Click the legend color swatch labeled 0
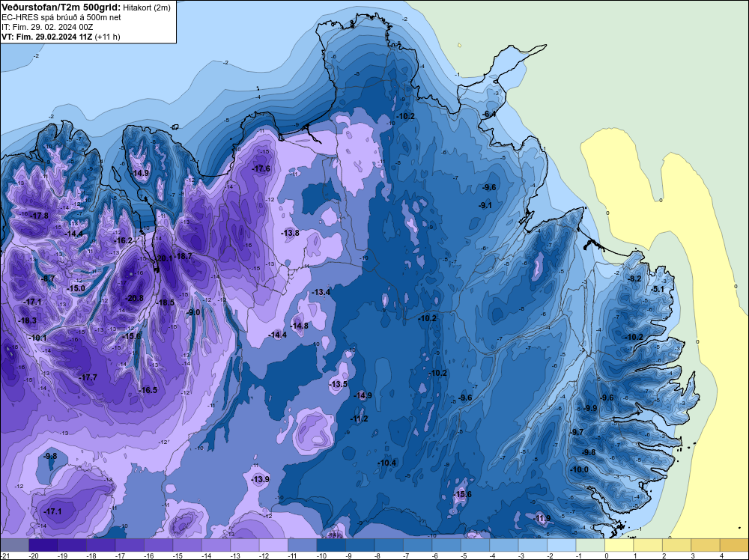Screen dimensions: 749x560 pos(619,545)
